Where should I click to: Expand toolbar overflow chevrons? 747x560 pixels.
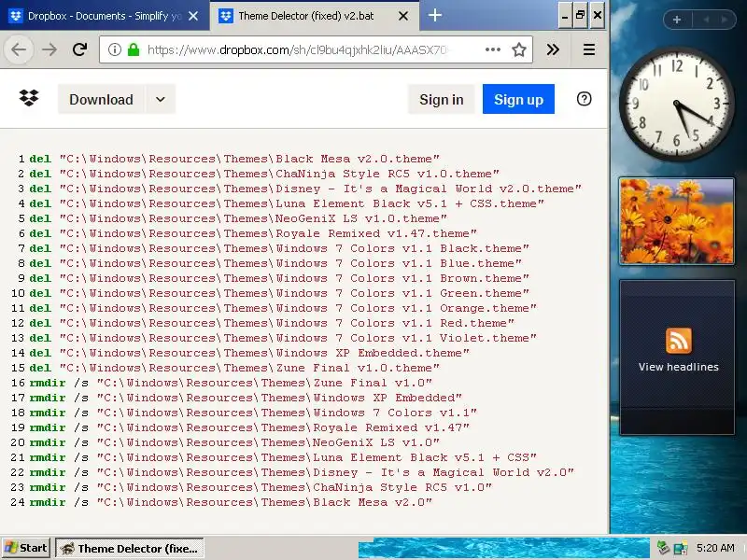pyautogui.click(x=553, y=49)
